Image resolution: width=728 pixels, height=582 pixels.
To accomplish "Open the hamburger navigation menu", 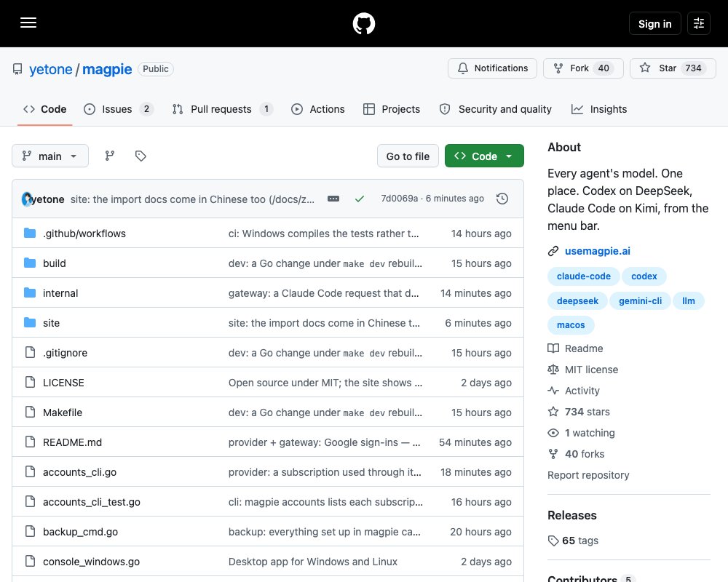I will click(28, 23).
